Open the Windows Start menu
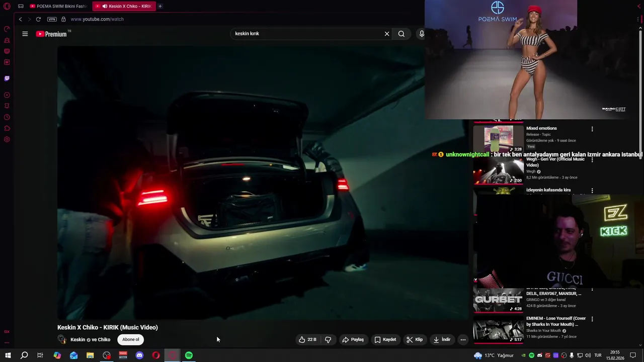644x362 pixels. 8,355
